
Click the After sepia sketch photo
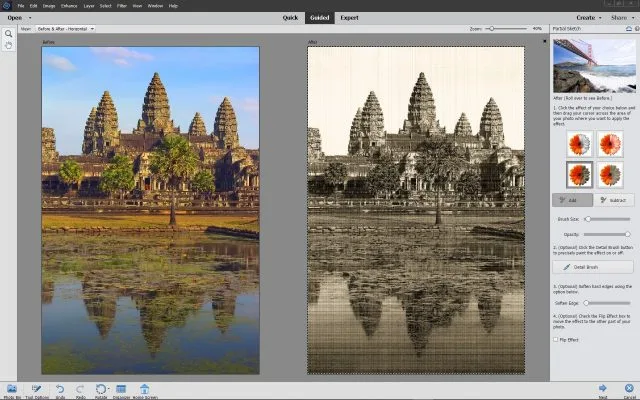(x=416, y=210)
